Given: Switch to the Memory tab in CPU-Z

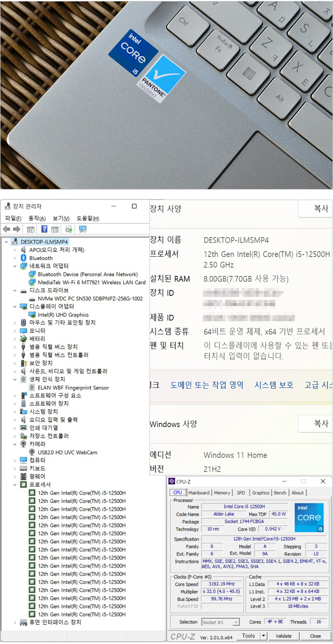Looking at the screenshot, I should (x=222, y=493).
